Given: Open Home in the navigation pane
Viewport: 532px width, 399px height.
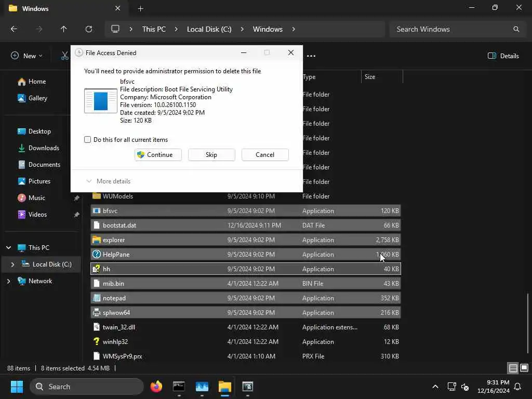Looking at the screenshot, I should click(32, 82).
